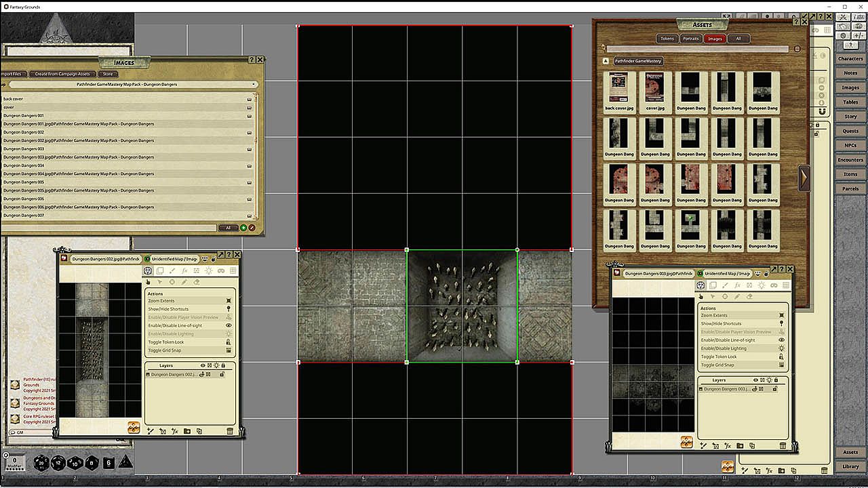Duplicate layer in Dungeon Dangers 003 panel
Image resolution: width=868 pixels, height=488 pixels.
click(x=752, y=446)
